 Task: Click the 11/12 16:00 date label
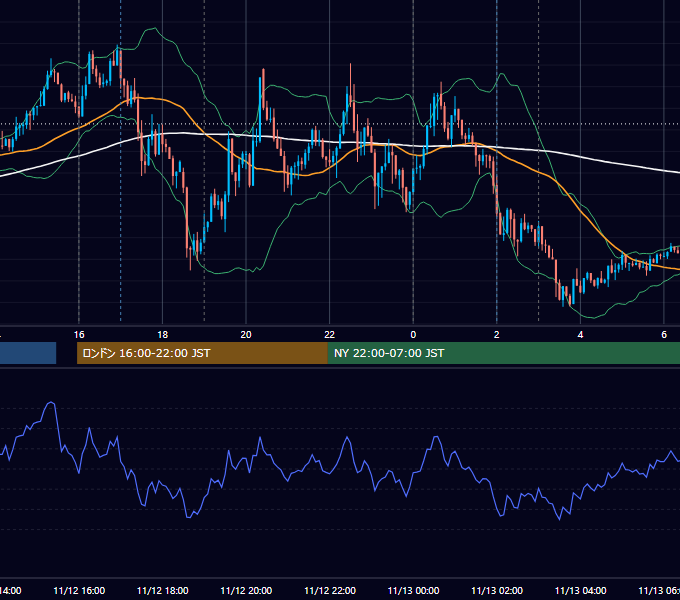point(79,590)
